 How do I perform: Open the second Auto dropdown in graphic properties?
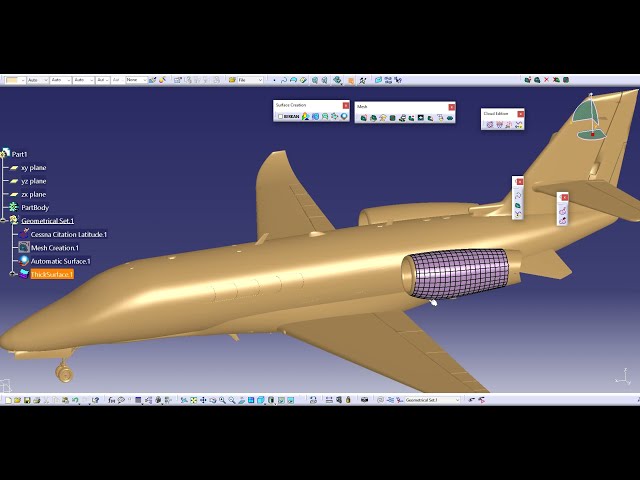60,80
